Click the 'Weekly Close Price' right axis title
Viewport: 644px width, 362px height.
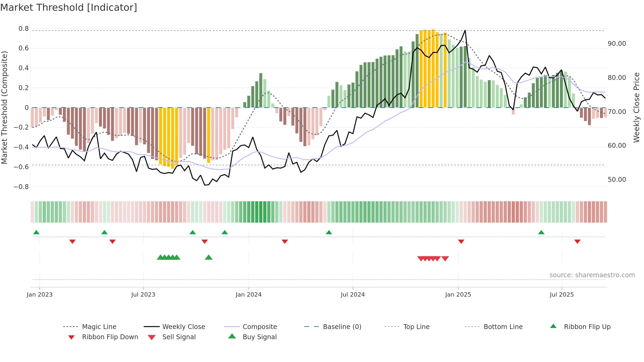pos(636,108)
